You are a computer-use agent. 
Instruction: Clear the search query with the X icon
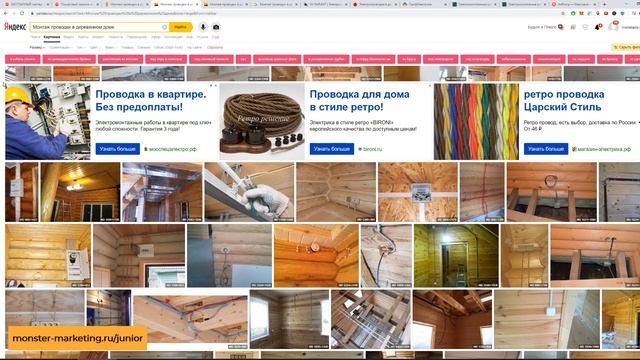coord(164,27)
